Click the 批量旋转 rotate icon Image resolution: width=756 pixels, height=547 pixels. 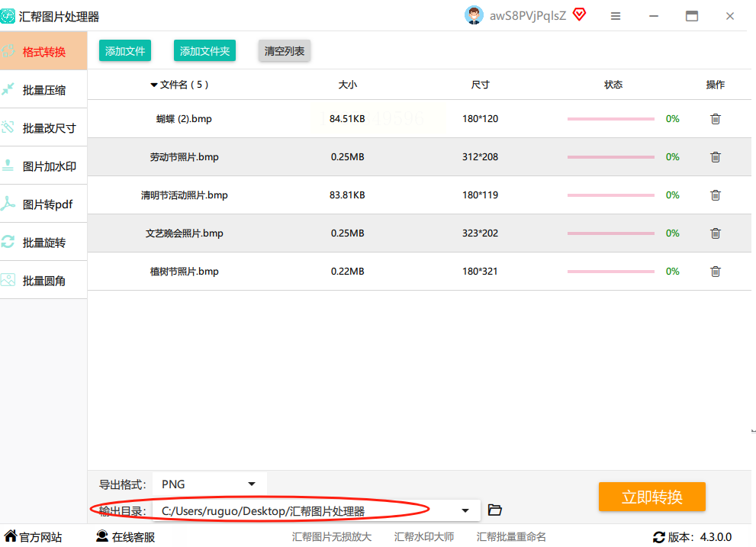pyautogui.click(x=8, y=242)
